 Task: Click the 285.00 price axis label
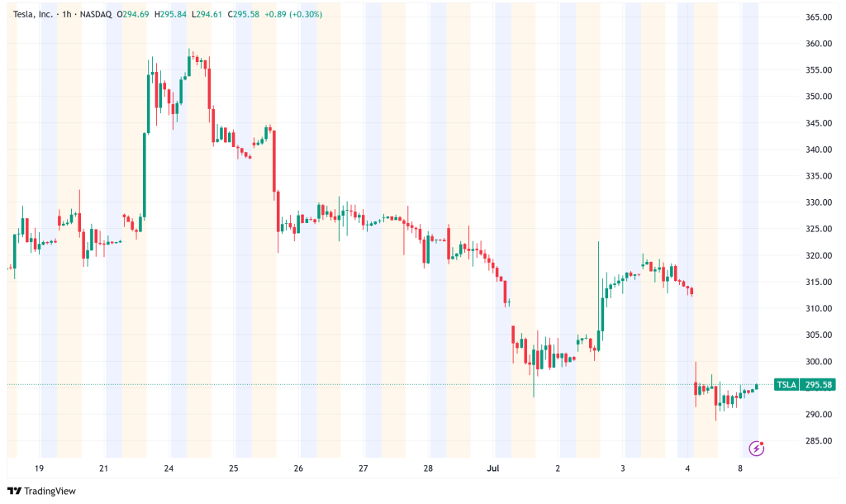(x=819, y=441)
